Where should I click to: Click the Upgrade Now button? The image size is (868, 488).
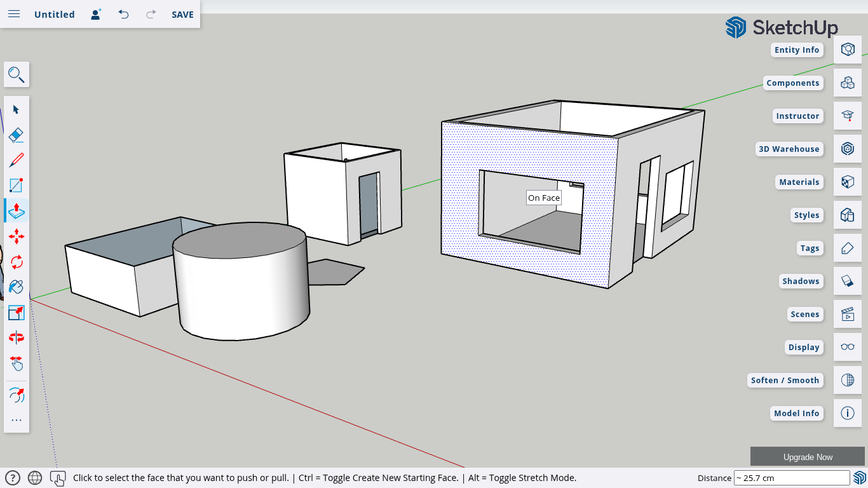click(x=807, y=457)
